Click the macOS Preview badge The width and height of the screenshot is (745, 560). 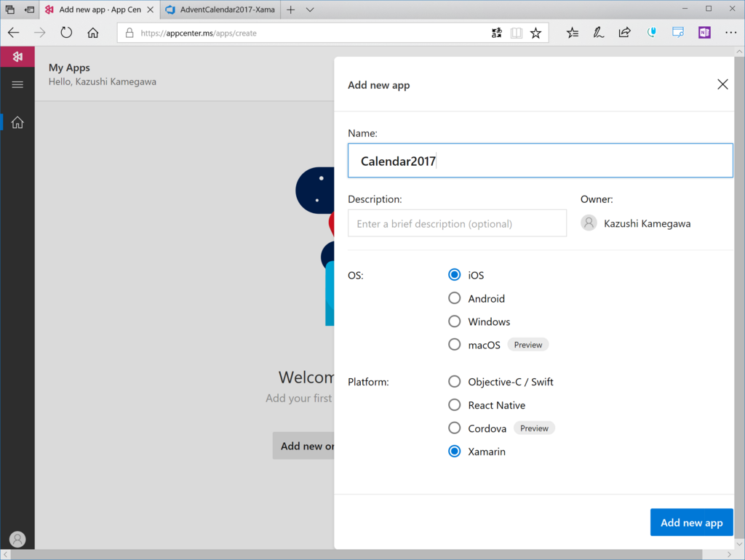(x=528, y=345)
